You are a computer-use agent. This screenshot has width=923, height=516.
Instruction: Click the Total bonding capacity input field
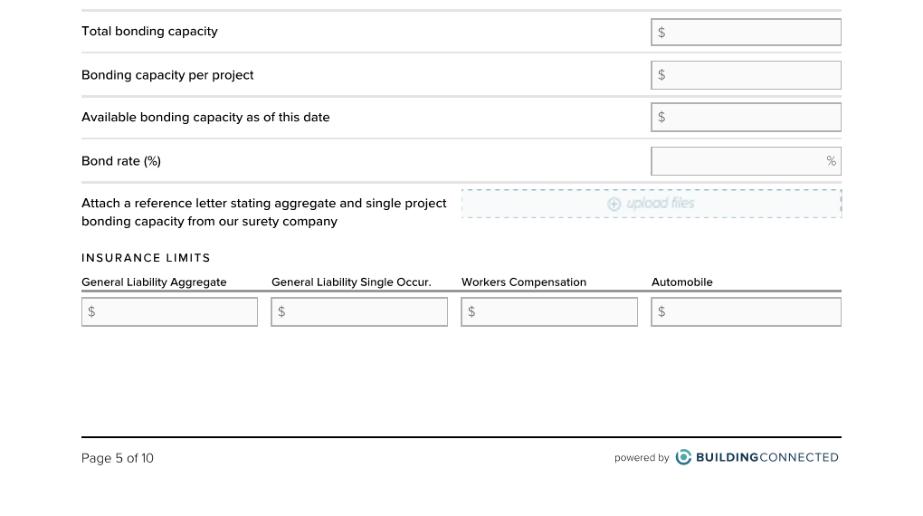746,32
